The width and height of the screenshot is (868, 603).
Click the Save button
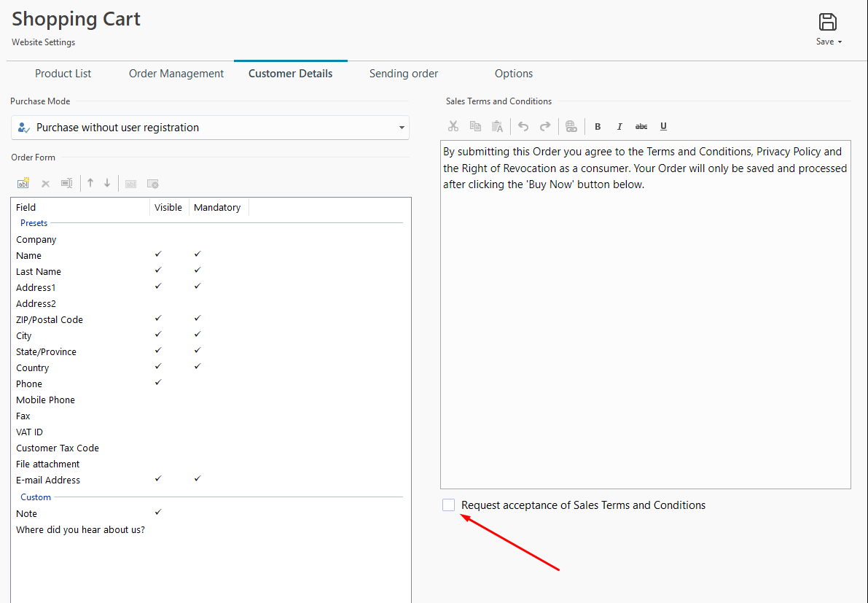point(827,23)
